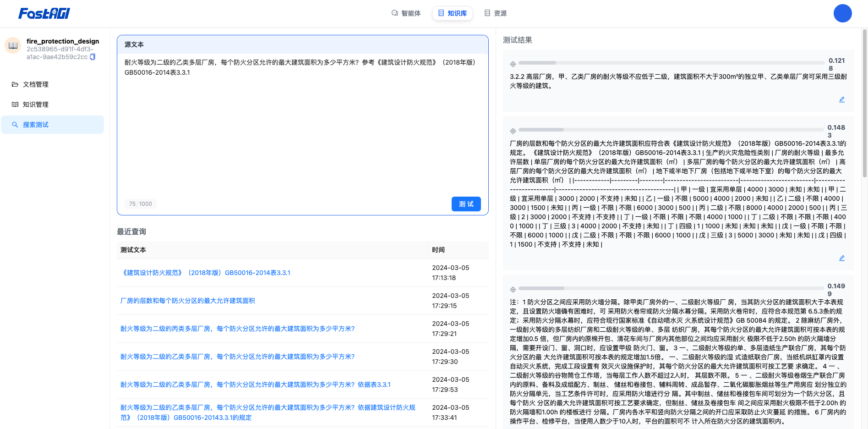Click the 测试 button
This screenshot has height=429, width=868.
[466, 204]
